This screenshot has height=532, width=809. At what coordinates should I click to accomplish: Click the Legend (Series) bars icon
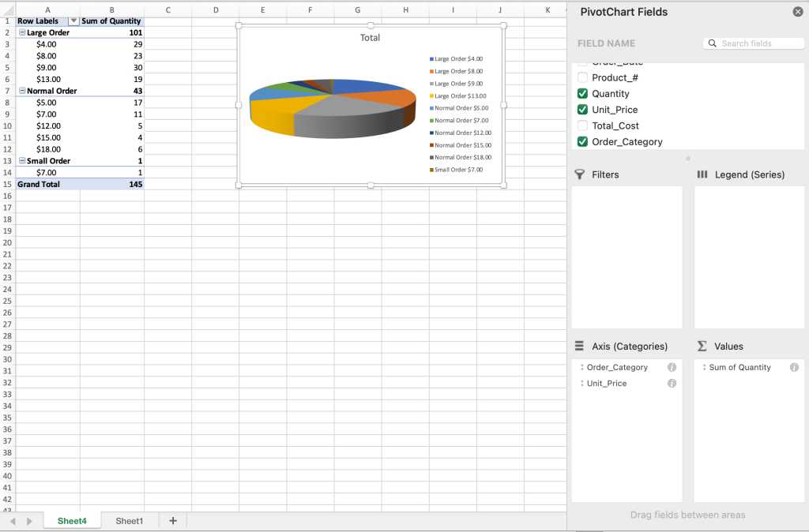[x=702, y=174]
